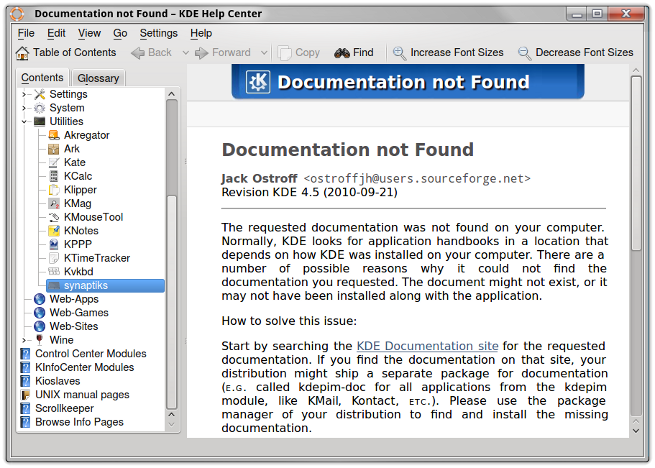Screen dimensions: 655x468
Task: Click the KNotes icon
Action: [x=54, y=231]
